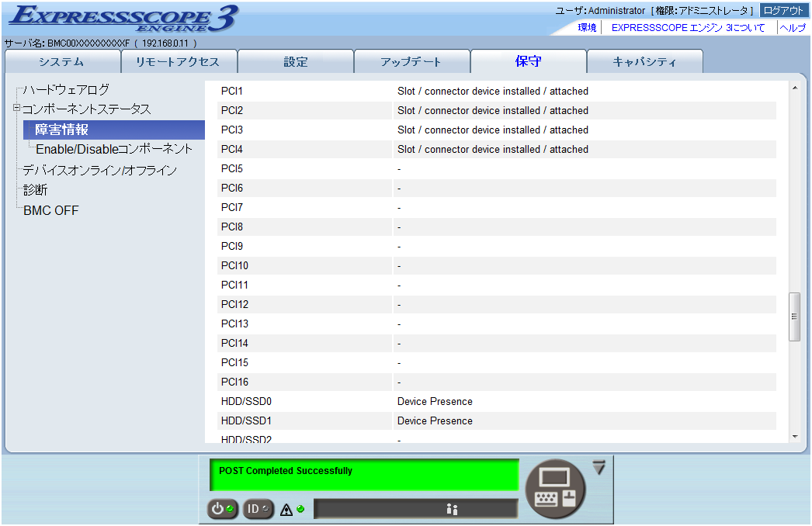This screenshot has width=812, height=526.
Task: Open the ヘルプ link
Action: 793,27
